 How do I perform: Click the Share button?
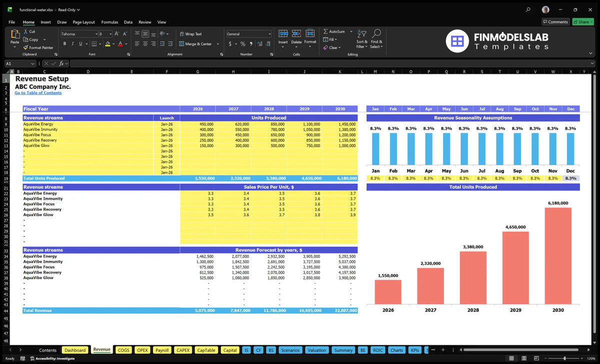pos(583,22)
